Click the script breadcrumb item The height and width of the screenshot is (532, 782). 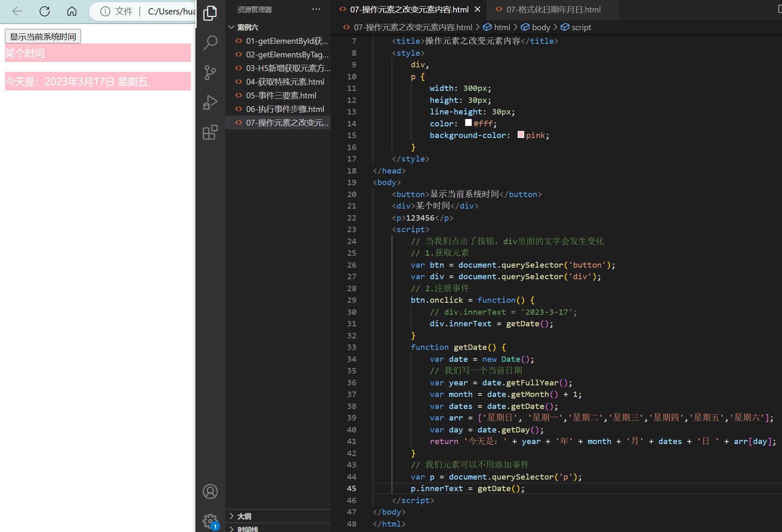pos(576,27)
